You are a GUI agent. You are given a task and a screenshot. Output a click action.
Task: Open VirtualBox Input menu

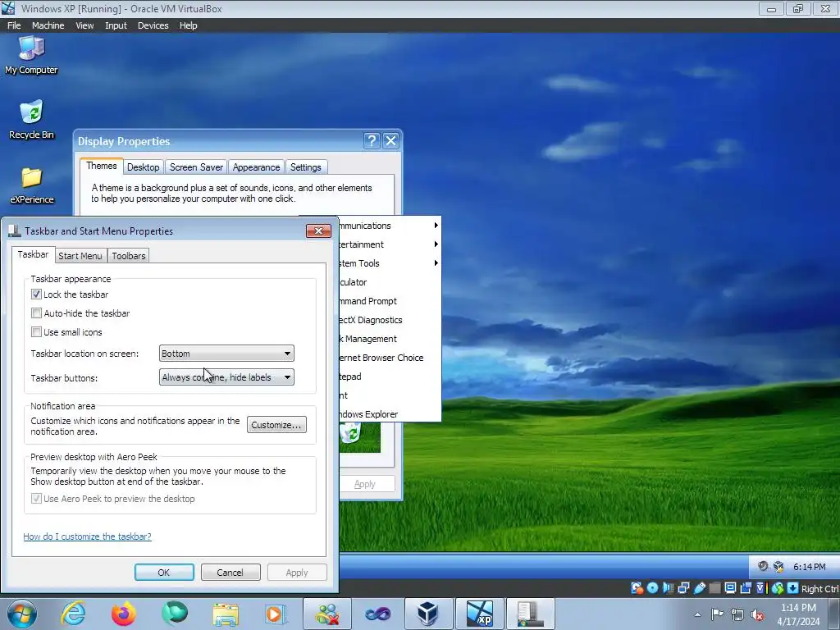click(x=116, y=25)
